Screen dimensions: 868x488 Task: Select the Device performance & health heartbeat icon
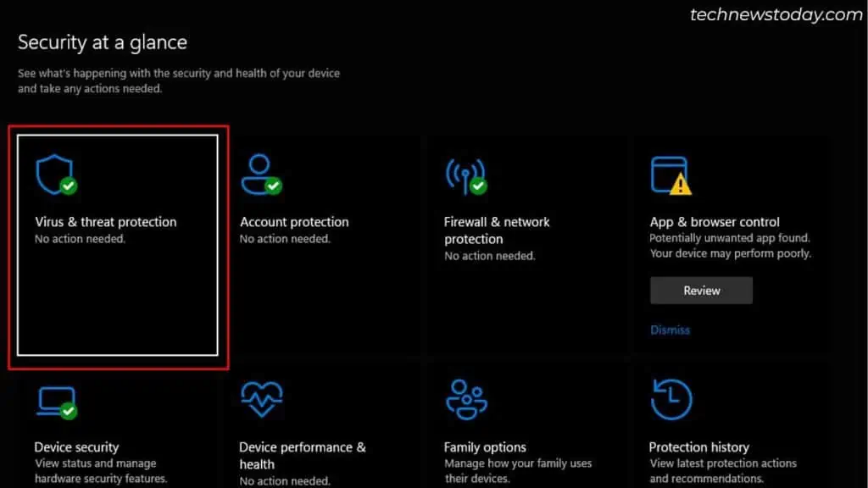coord(261,398)
